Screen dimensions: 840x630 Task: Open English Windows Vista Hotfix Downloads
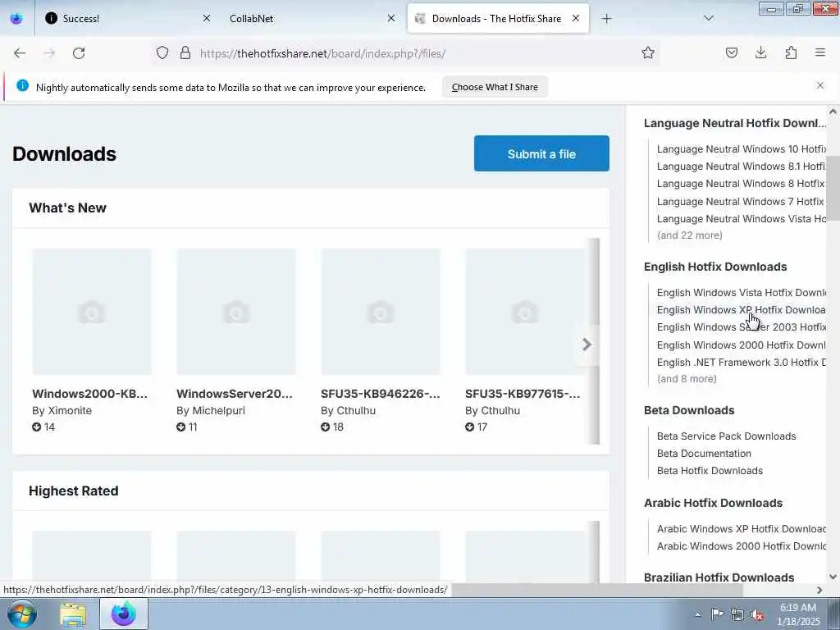(741, 293)
